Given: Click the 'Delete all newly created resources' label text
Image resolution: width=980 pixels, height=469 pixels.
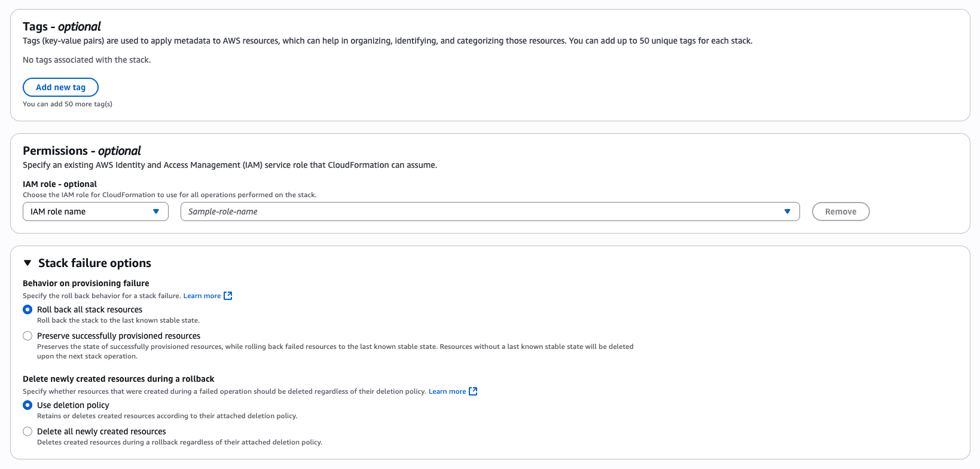Looking at the screenshot, I should pyautogui.click(x=102, y=431).
